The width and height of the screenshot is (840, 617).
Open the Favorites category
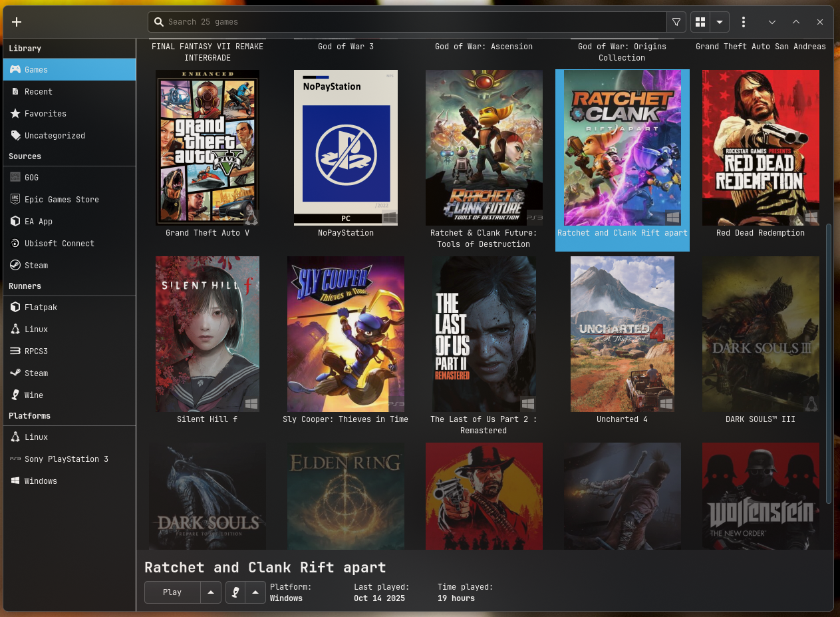click(70, 113)
